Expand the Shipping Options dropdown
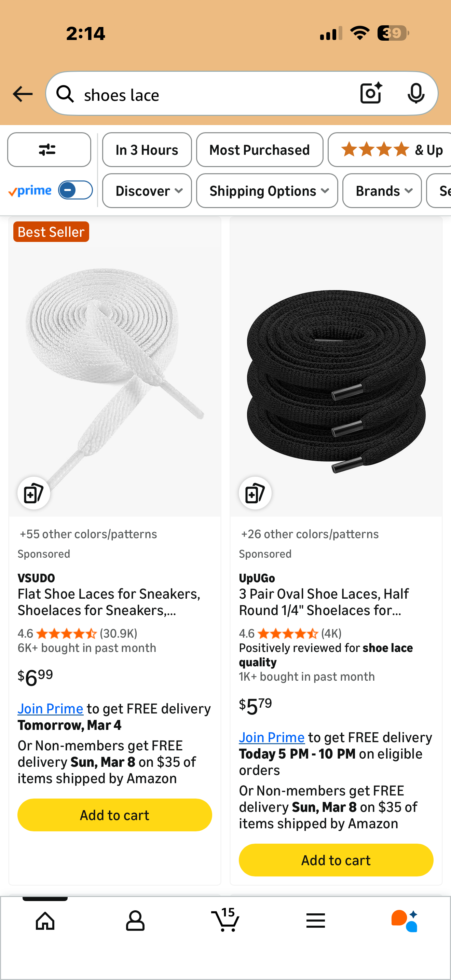Viewport: 451px width, 980px height. 267,191
